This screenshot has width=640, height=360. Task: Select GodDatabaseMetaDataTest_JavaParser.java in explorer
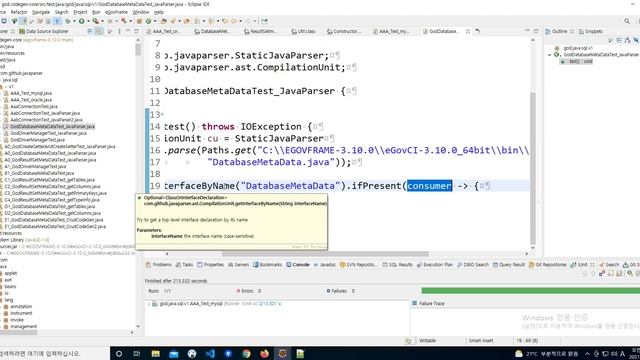tap(52, 127)
